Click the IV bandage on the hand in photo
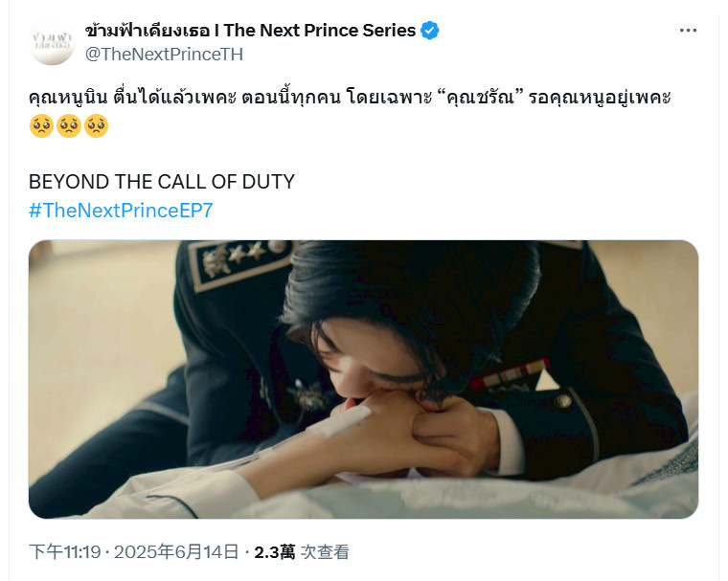This screenshot has height=581, width=728. pos(339,421)
